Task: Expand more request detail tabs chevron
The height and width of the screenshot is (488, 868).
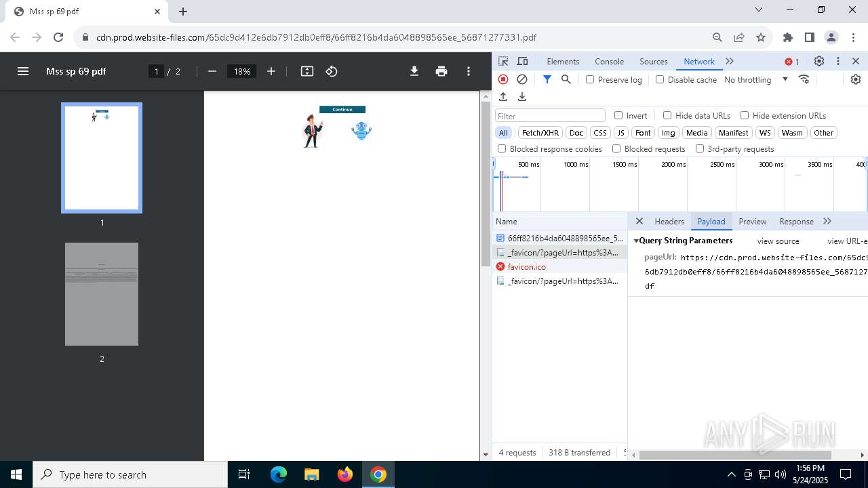Action: pyautogui.click(x=827, y=221)
